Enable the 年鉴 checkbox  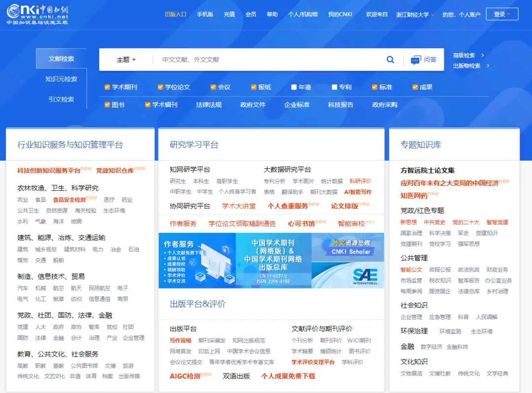click(294, 87)
